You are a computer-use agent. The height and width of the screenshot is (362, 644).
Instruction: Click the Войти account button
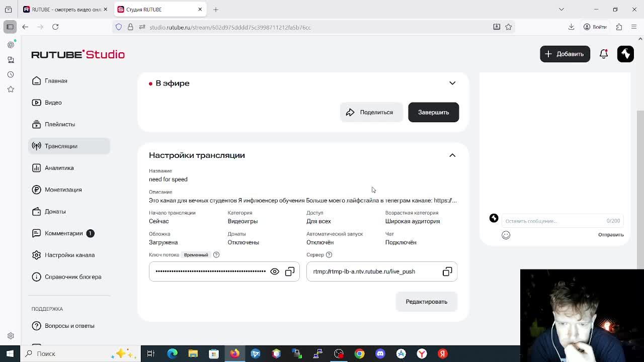click(595, 27)
